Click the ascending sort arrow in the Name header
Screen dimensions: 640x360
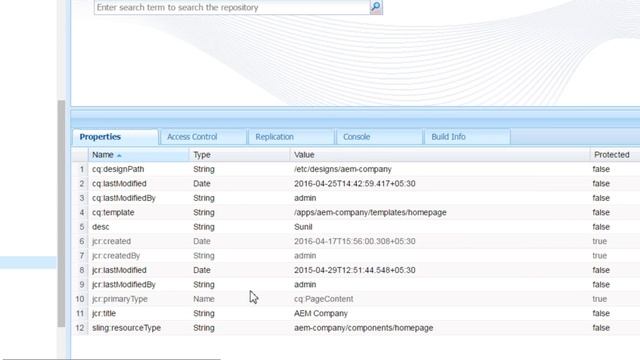pos(119,156)
